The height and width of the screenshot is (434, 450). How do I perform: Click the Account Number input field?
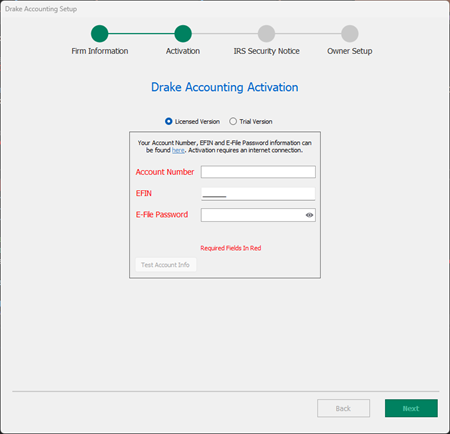click(258, 172)
